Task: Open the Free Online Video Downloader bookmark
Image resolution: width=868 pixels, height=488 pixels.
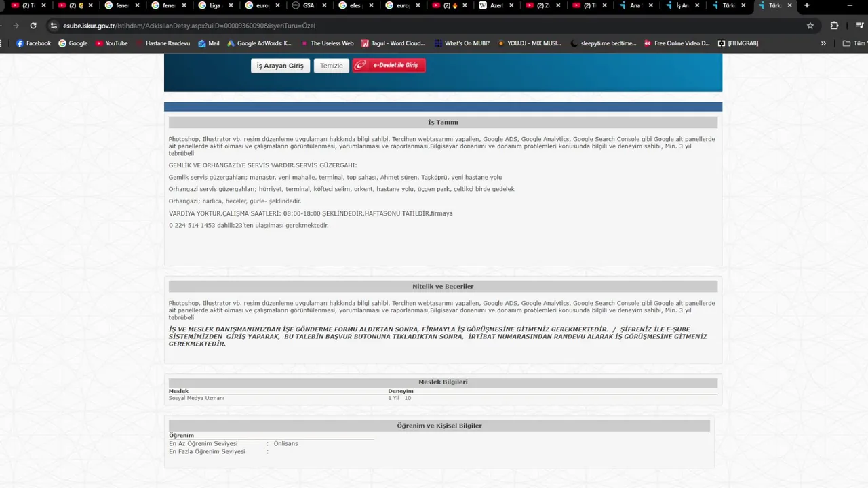Action: tap(677, 43)
